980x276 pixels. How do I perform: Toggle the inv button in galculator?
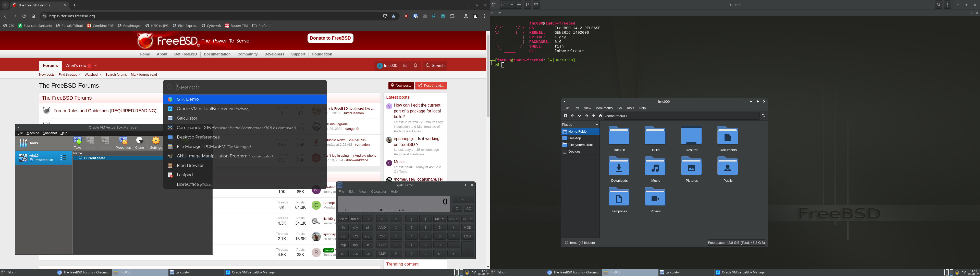coord(343,236)
